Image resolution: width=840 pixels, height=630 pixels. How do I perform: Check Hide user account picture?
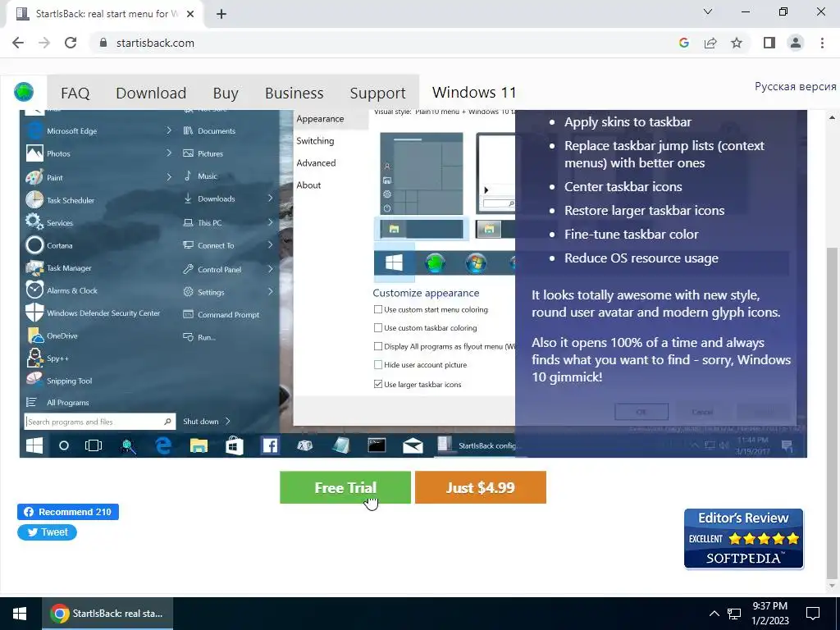click(378, 364)
